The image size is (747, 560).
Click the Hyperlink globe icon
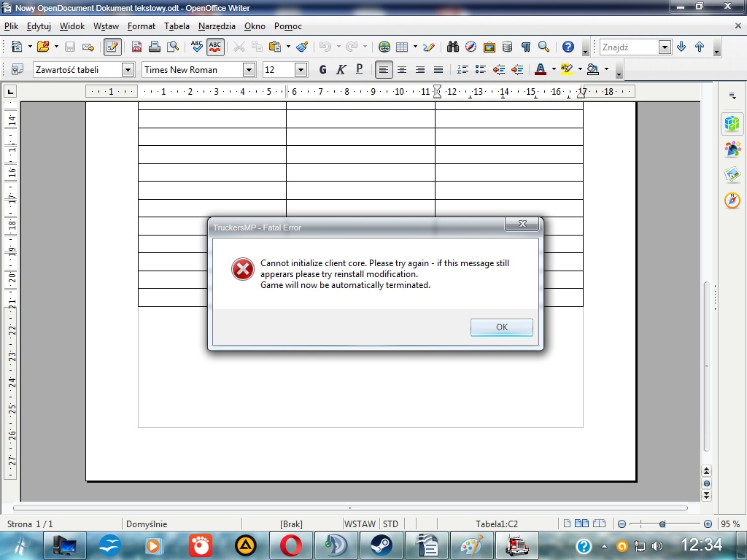tap(384, 46)
